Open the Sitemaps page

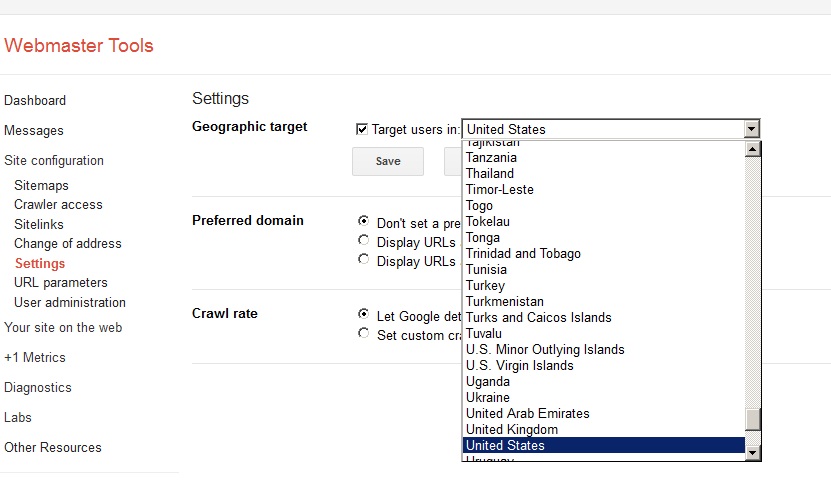pyautogui.click(x=41, y=185)
